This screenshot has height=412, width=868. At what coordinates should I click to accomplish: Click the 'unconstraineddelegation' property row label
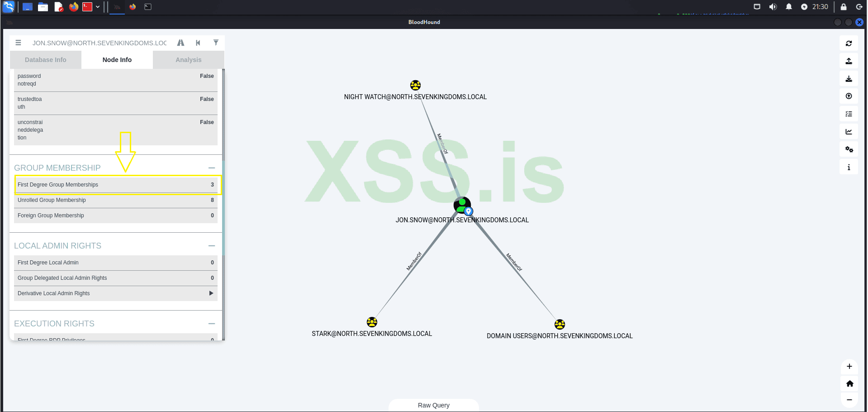pyautogui.click(x=30, y=130)
